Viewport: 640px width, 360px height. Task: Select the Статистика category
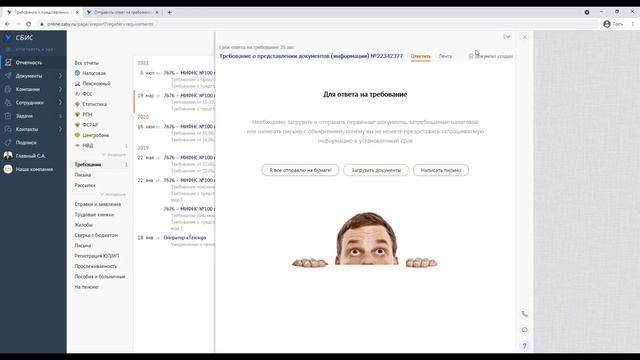tap(94, 104)
